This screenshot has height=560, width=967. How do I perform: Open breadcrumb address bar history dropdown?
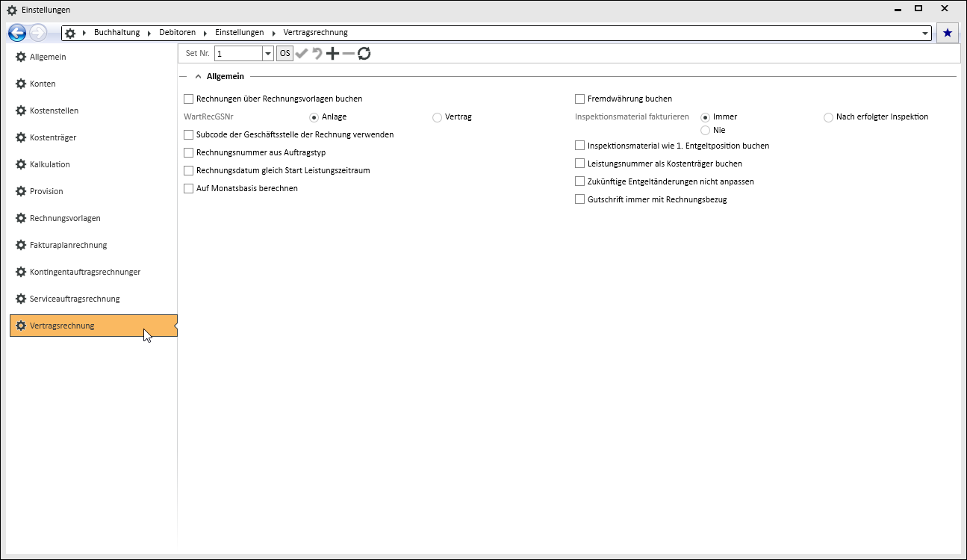coord(926,33)
